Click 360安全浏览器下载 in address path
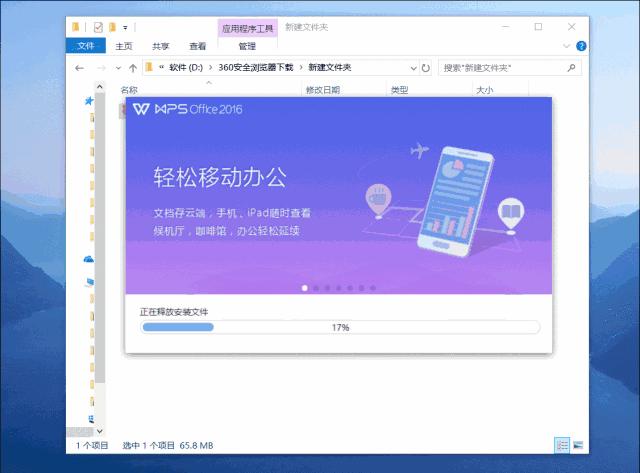 pyautogui.click(x=256, y=67)
